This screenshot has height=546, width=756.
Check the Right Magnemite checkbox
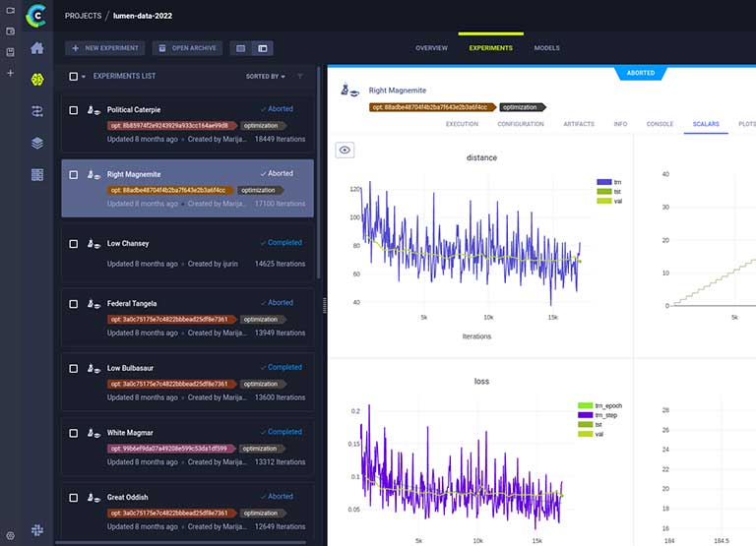click(x=73, y=175)
